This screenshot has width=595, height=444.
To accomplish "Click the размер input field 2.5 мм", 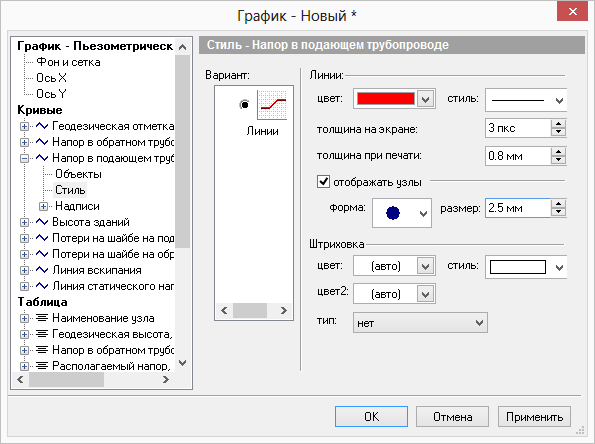I will [x=518, y=208].
